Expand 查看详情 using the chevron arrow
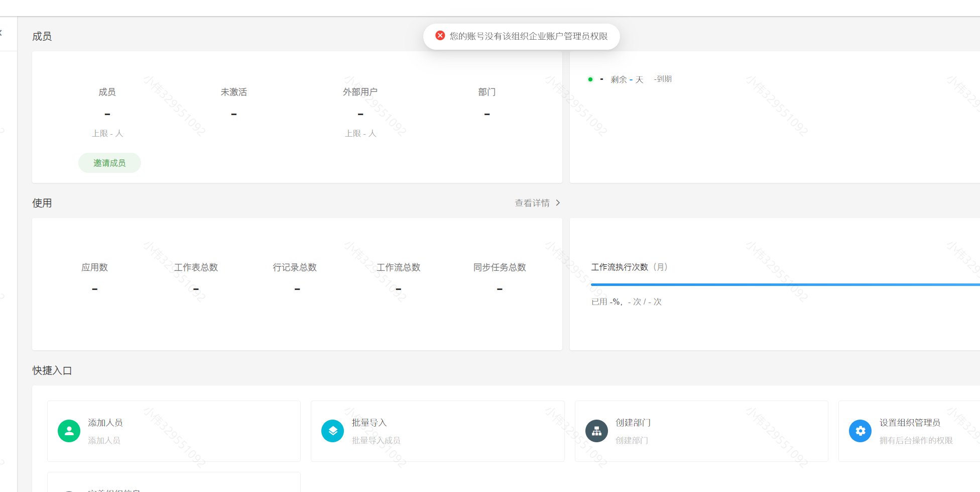Screen dimensions: 980x492 tap(558, 203)
